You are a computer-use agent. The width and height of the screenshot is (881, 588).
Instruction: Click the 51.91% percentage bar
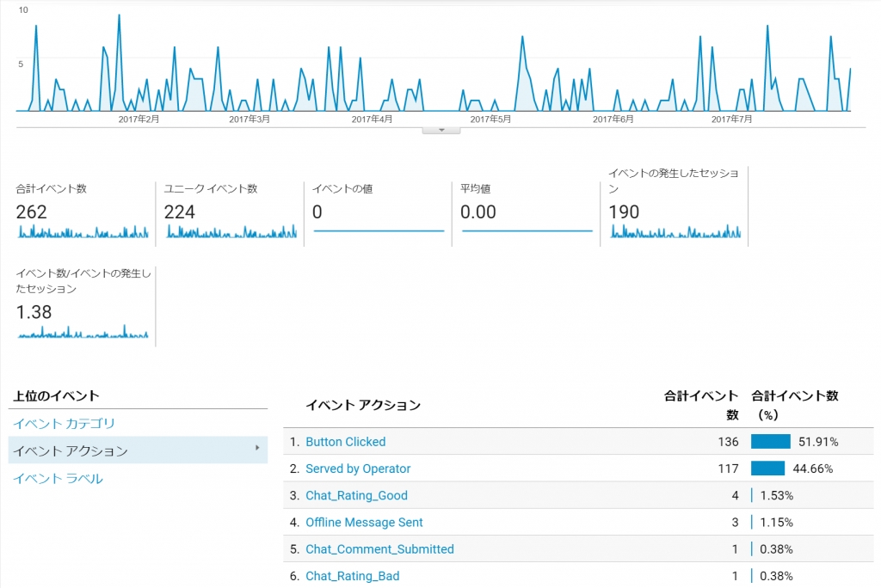[x=769, y=442]
